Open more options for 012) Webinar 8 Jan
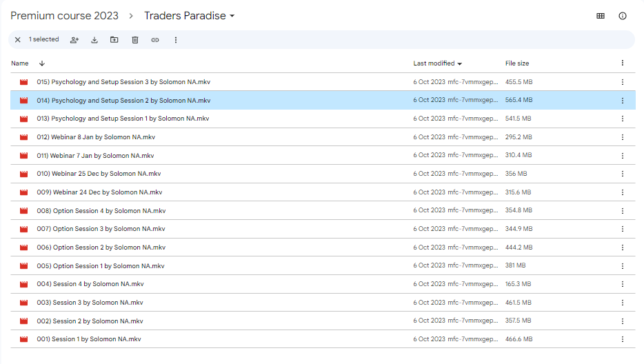Image resolution: width=644 pixels, height=364 pixels. 623,137
